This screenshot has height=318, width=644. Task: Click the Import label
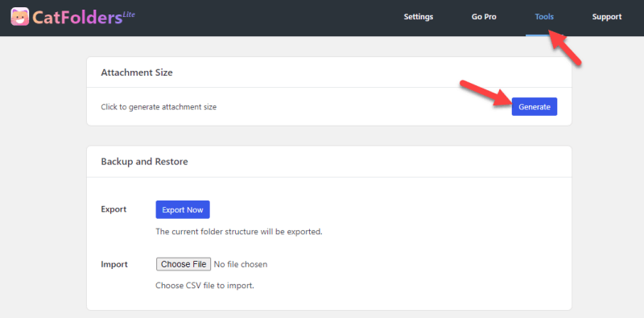click(x=114, y=264)
